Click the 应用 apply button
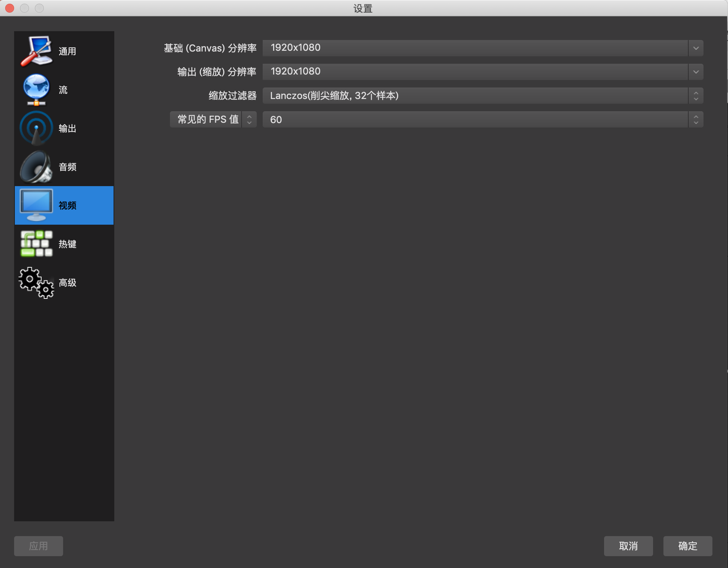728x568 pixels. 39,546
